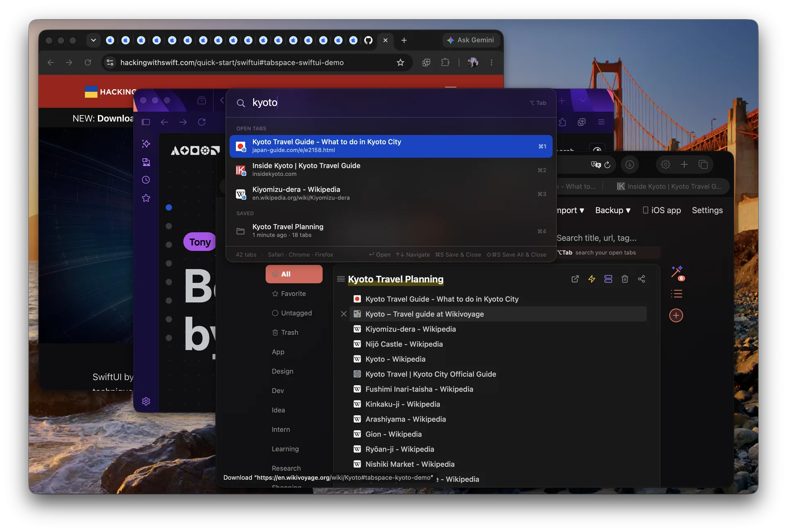Open settings gear in dark browser toolbar

click(666, 164)
